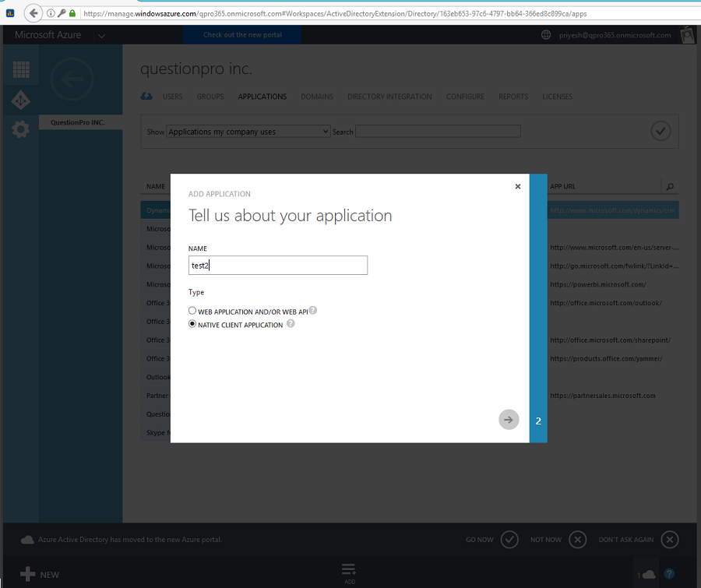The image size is (701, 588).
Task: Click the New plus button
Action: (28, 574)
